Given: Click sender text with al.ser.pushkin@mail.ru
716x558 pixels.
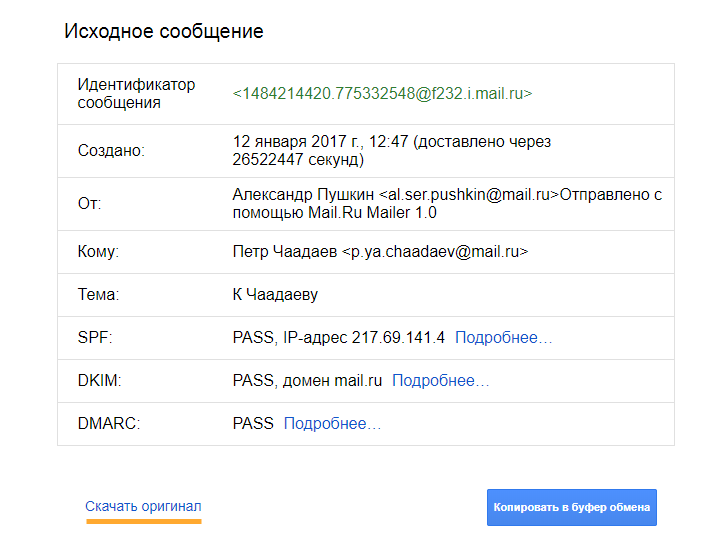Looking at the screenshot, I should pos(446,195).
